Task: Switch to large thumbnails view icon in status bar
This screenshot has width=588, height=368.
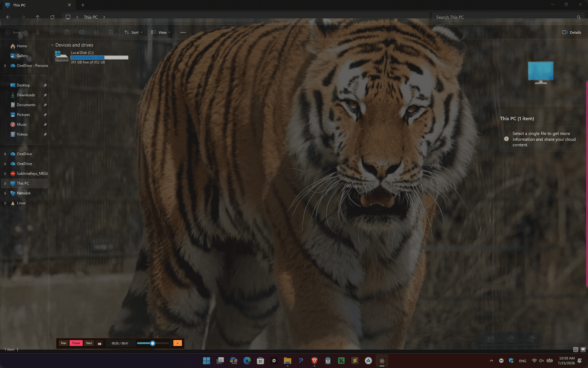Action: [x=583, y=350]
